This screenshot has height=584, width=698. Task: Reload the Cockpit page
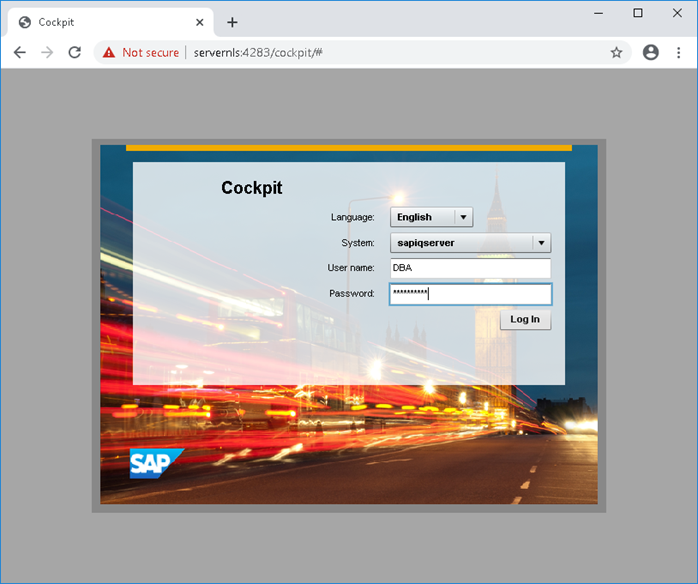click(x=74, y=53)
